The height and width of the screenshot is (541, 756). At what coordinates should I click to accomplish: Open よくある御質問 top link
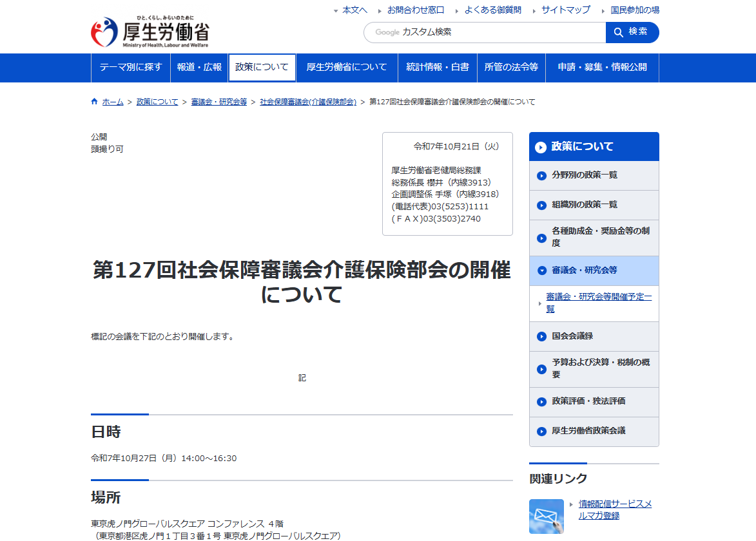[x=492, y=10]
